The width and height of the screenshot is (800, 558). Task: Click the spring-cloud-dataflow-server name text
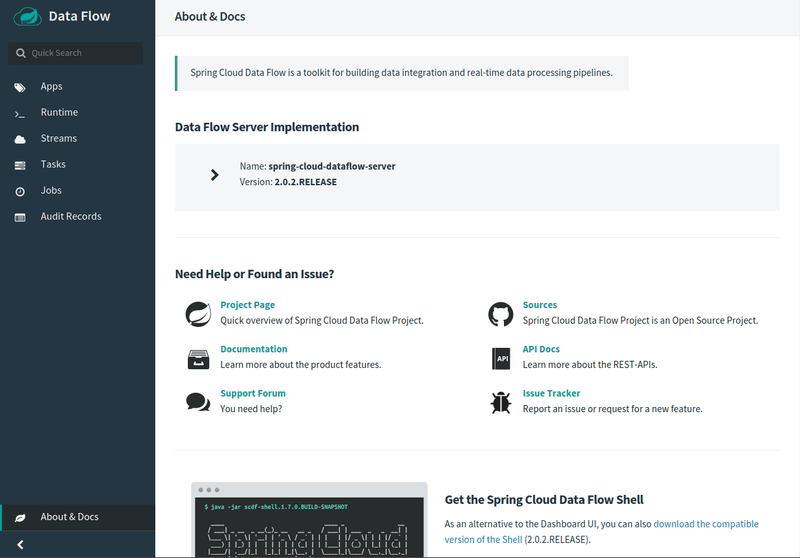(x=332, y=166)
